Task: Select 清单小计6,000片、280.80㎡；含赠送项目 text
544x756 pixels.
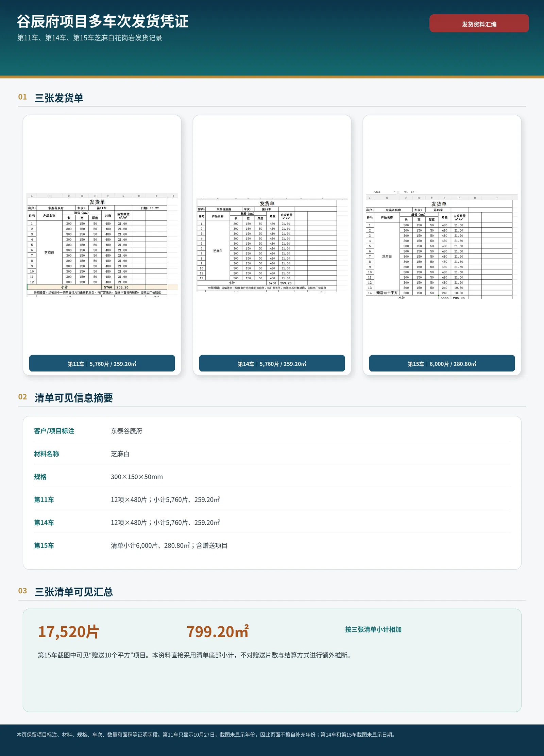Action: [x=169, y=545]
